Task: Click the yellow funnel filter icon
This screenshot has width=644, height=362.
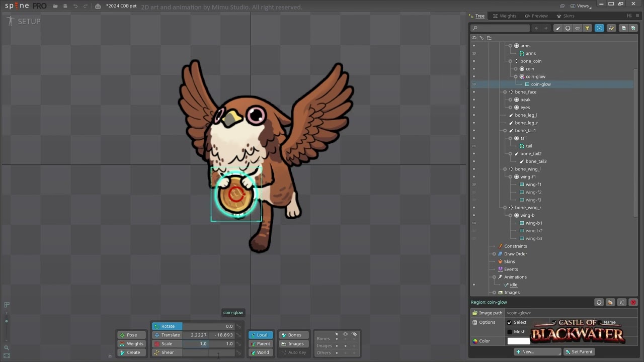Action: tap(587, 28)
